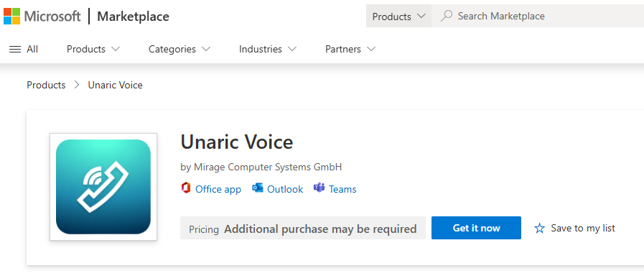644x276 pixels.
Task: Click the Save to my list star
Action: pyautogui.click(x=539, y=229)
